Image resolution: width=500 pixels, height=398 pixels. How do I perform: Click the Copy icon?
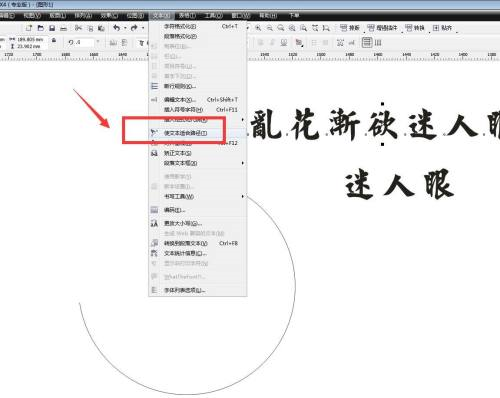tap(90, 28)
